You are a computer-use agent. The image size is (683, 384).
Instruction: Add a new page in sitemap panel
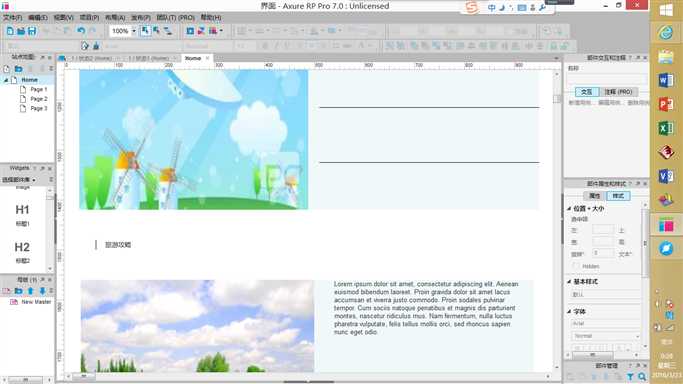click(x=6, y=69)
